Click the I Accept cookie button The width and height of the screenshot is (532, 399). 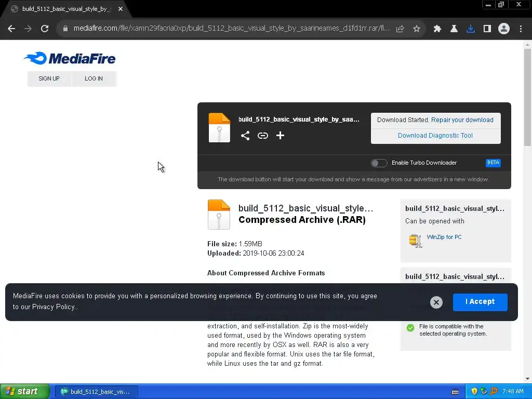coord(480,302)
